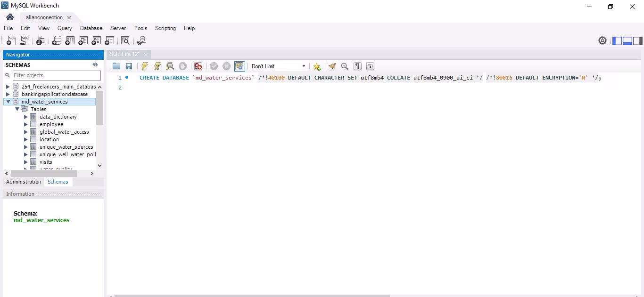Toggle invisible characters display (pilcrow)
Screen dimensions: 644x297
358,66
